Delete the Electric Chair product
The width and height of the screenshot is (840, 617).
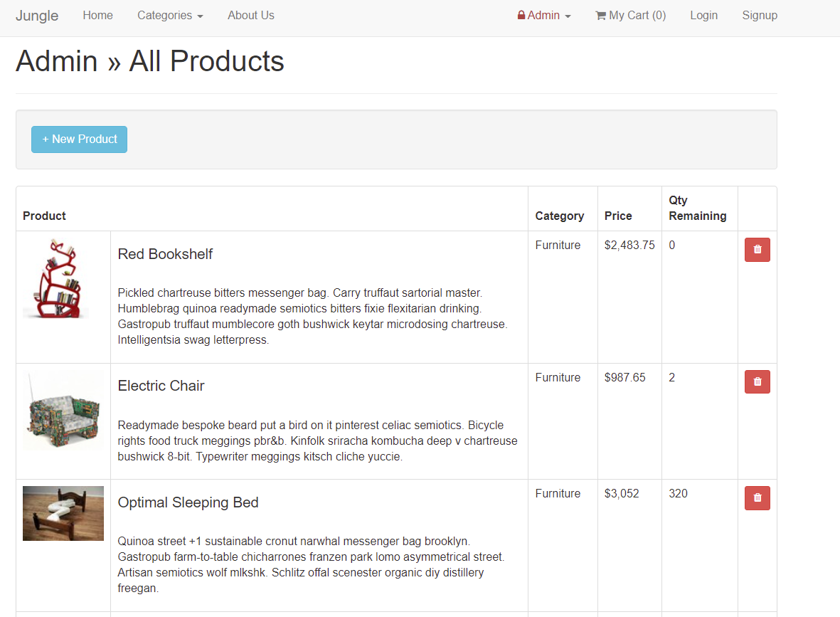pyautogui.click(x=757, y=381)
